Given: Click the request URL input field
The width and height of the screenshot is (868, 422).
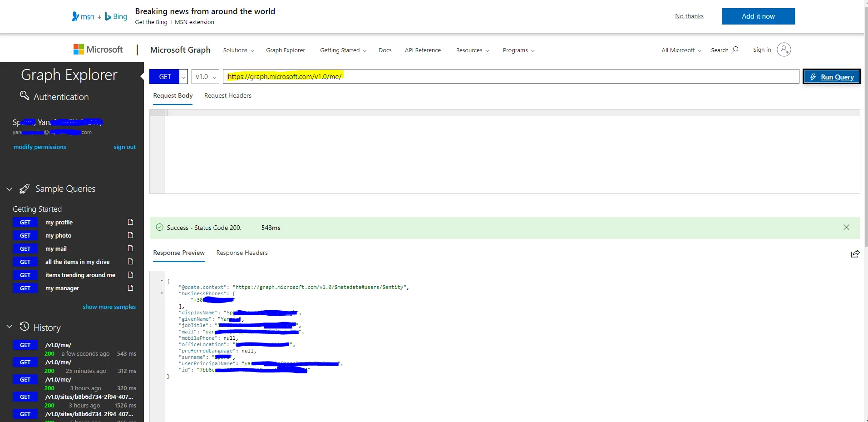Looking at the screenshot, I should click(511, 77).
